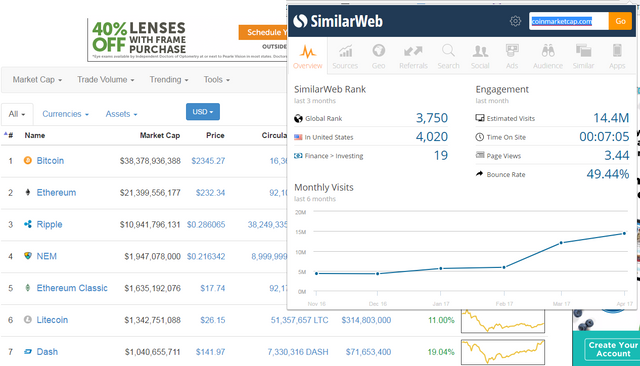
Task: Sort table by Price column
Action: (x=215, y=135)
